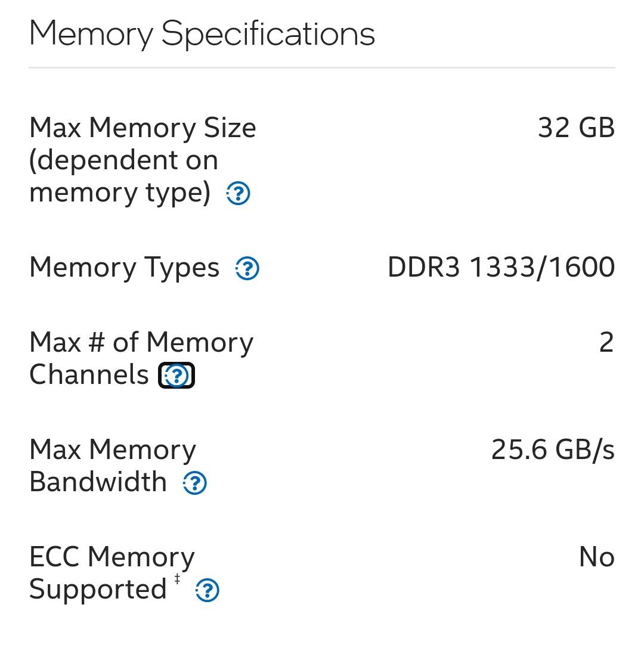Show info for Max # of Memory Channels
Viewport: 644px width, 648px height.
177,375
